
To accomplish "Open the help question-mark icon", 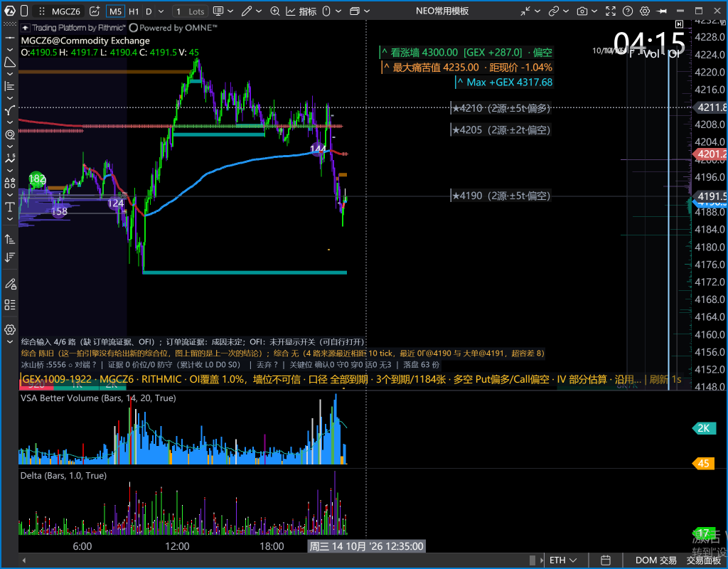I will coord(627,11).
